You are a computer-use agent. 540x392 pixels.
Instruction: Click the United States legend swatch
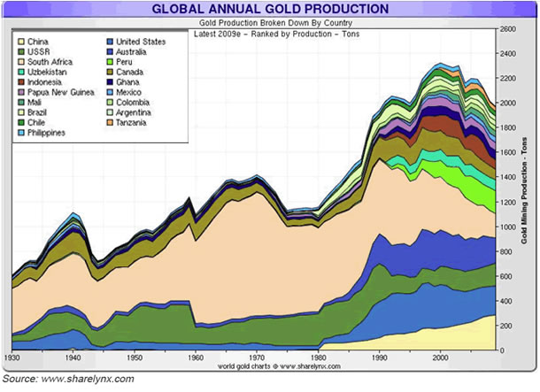[x=110, y=42]
